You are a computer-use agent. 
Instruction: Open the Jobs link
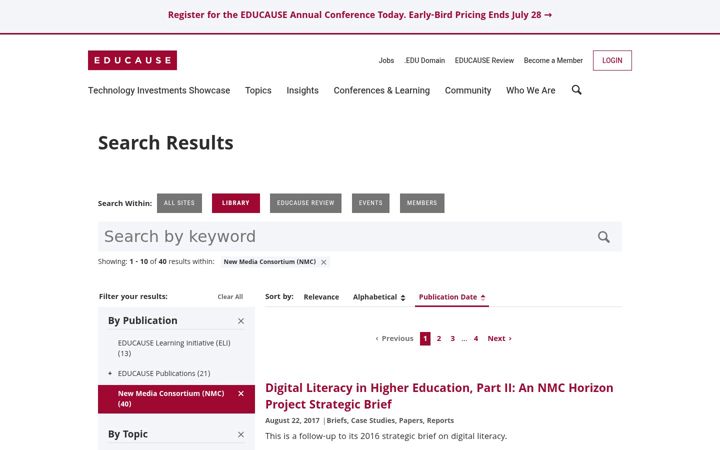386,61
